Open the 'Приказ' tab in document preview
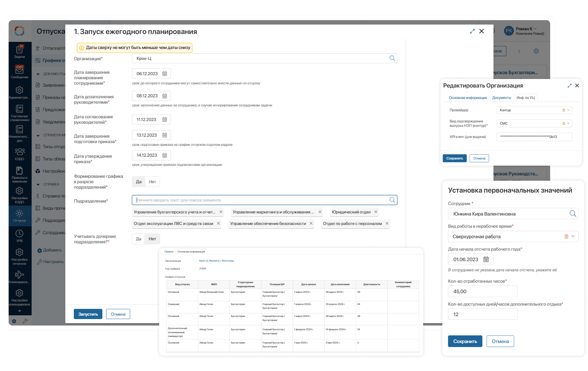Image resolution: width=588 pixels, height=371 pixels. (169, 252)
